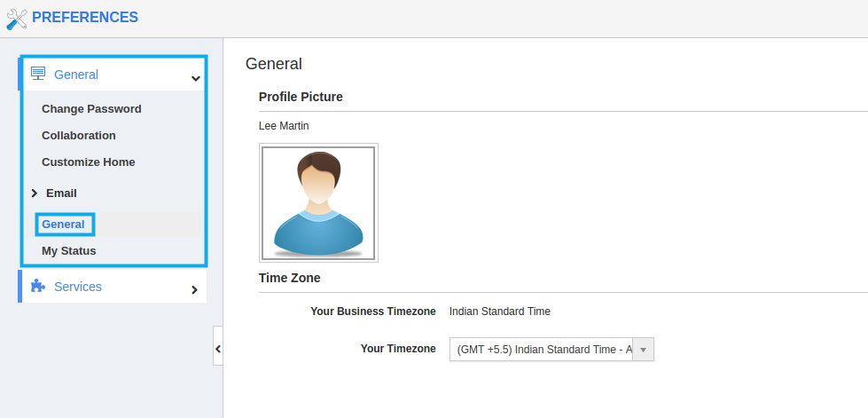Select Customize Home in sidebar
Image resolution: width=868 pixels, height=418 pixels.
point(88,162)
